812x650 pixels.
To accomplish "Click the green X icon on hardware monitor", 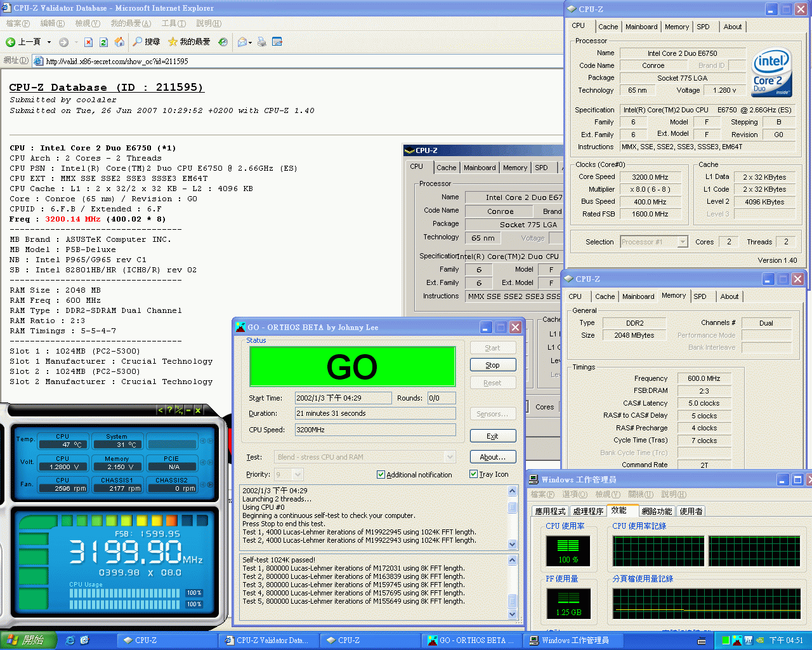I will coord(198,410).
